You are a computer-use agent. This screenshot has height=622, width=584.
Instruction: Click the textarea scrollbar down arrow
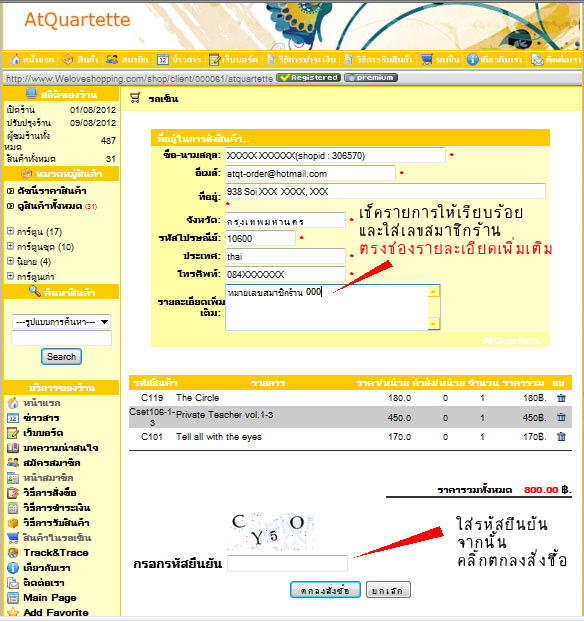coord(433,323)
